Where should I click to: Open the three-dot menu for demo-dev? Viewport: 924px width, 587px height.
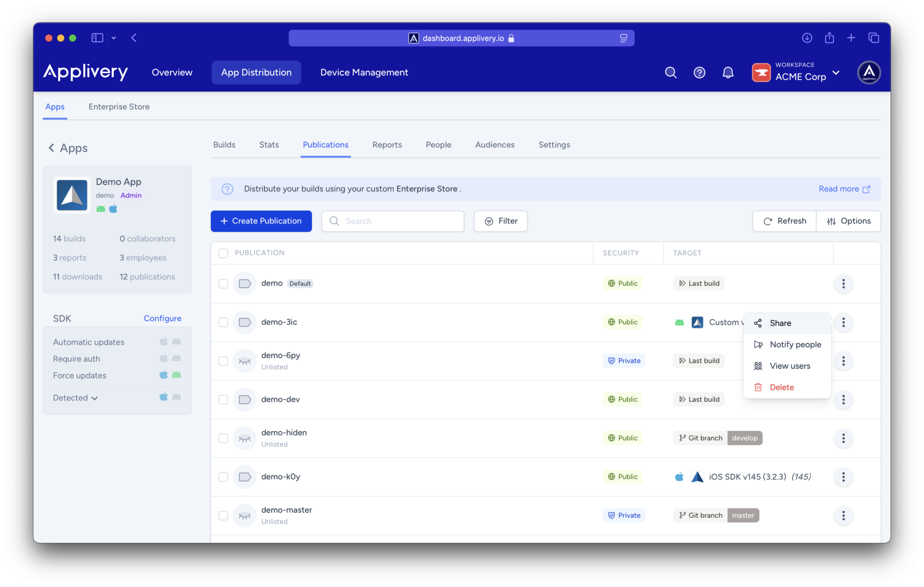(843, 399)
